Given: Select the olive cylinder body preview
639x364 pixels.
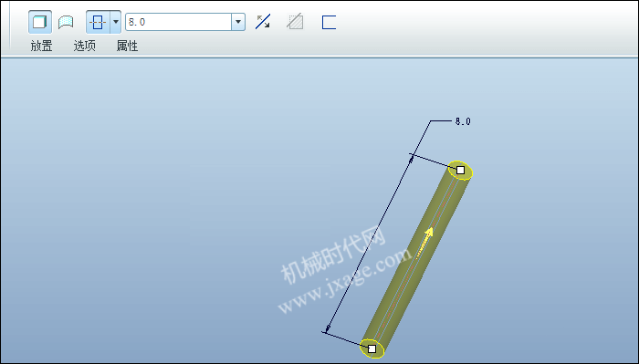Looking at the screenshot, I should click(x=415, y=261).
